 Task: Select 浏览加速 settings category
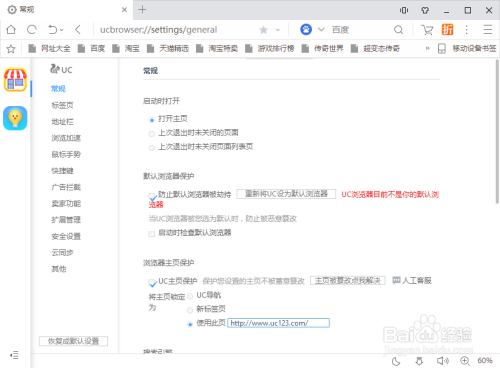[x=66, y=138]
